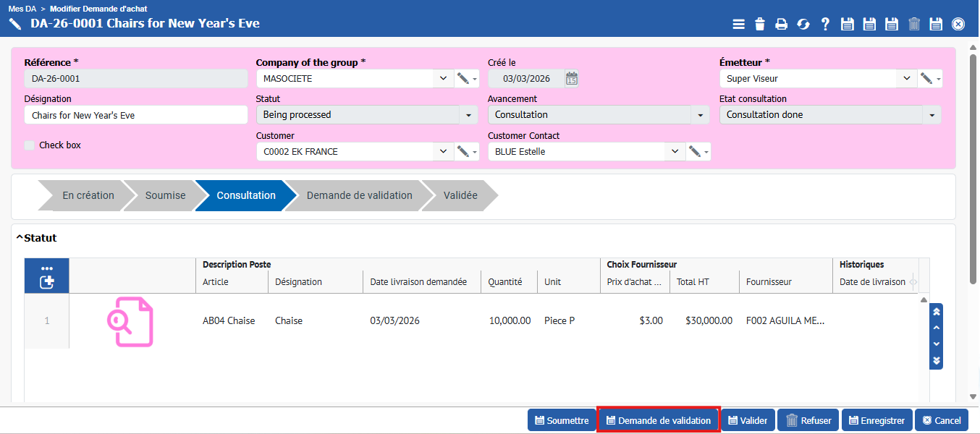Open the pink document preview icon
This screenshot has width=980, height=434.
point(131,321)
